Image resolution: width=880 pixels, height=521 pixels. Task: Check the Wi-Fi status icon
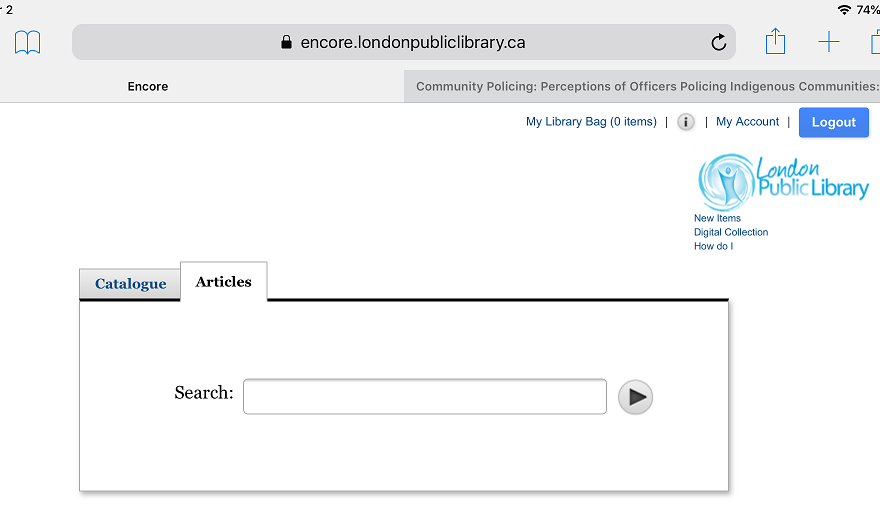click(844, 10)
